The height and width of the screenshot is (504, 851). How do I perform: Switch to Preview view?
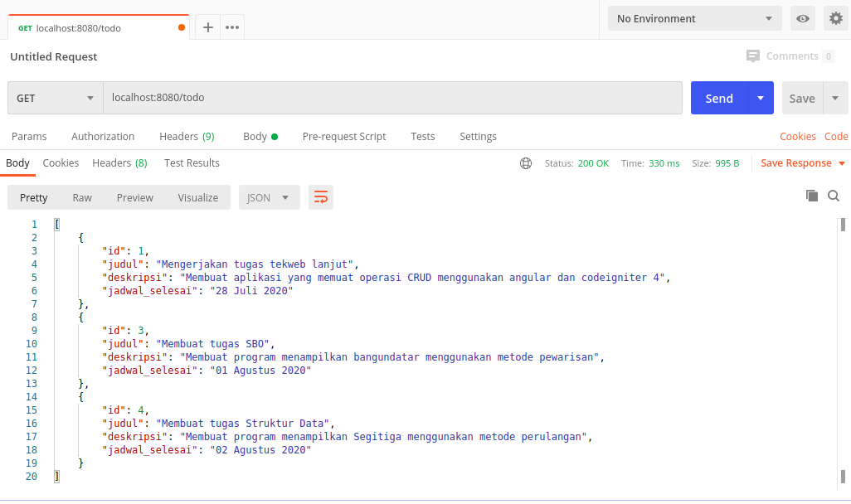click(134, 198)
